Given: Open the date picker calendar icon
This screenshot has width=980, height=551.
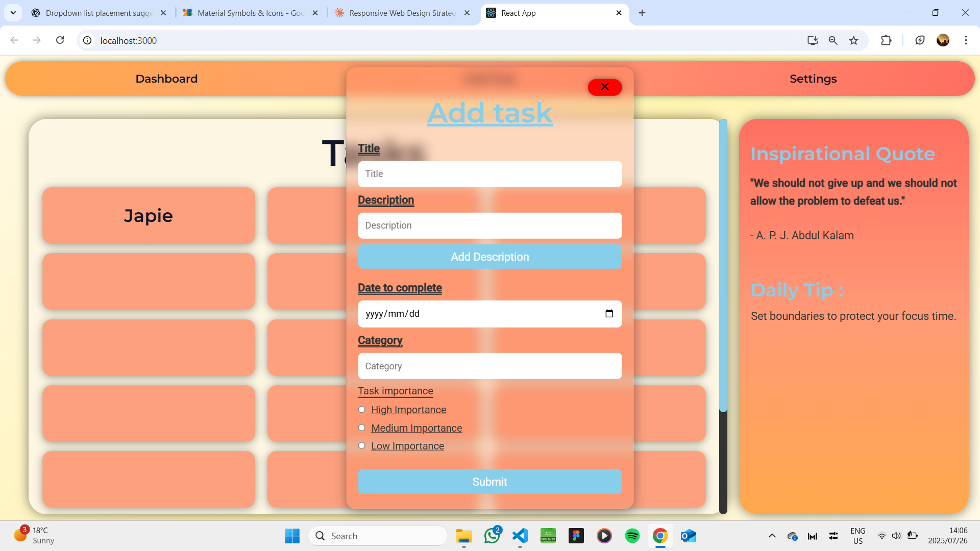Looking at the screenshot, I should [x=609, y=314].
